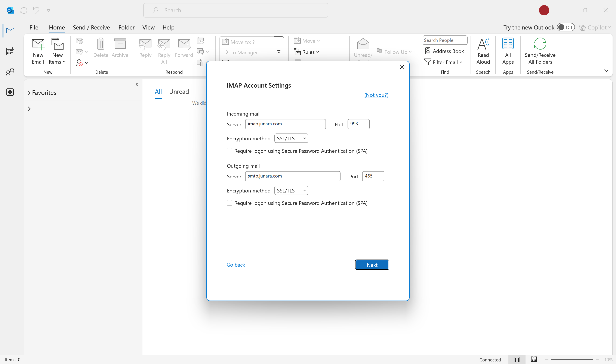Click the Undo icon in title bar
616x364 pixels.
point(36,10)
